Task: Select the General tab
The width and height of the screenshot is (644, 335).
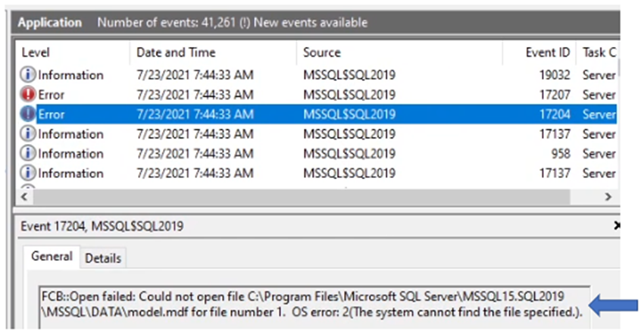Action: coord(52,258)
